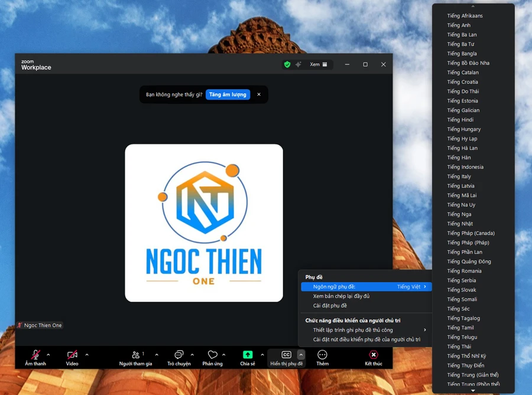Viewport: 532px width, 395px height.
Task: Dismiss the audio notification with its X
Action: click(258, 94)
